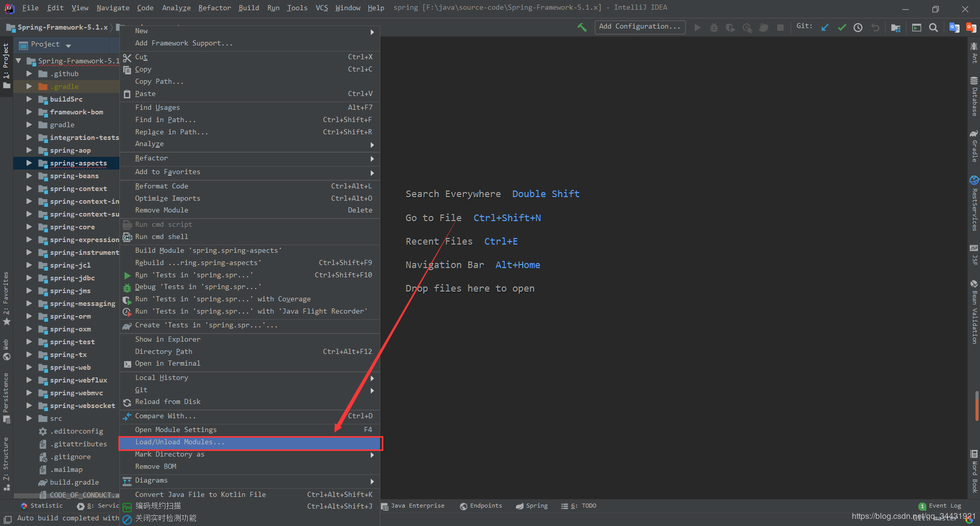Open the VCS menu in menu bar
Screen dimensions: 980x526
click(322, 8)
